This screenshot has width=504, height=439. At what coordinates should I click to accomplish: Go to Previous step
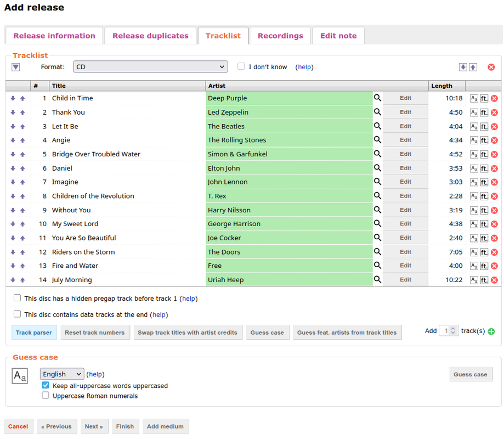56,426
